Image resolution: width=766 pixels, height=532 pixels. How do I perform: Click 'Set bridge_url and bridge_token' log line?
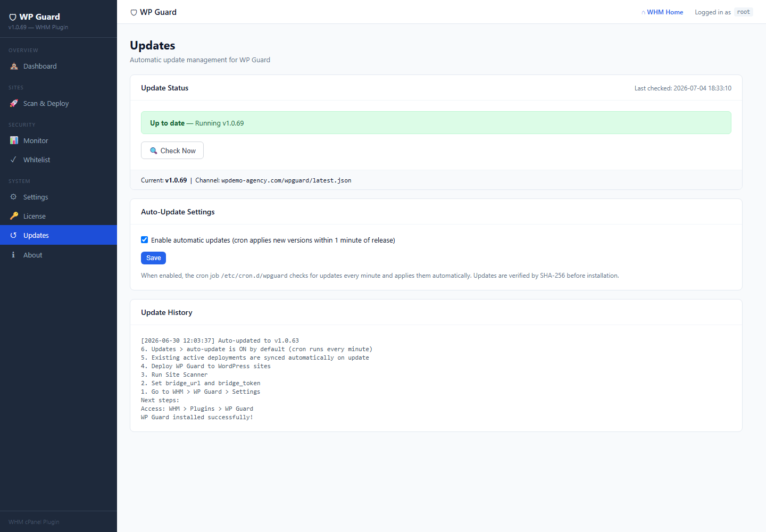(x=201, y=383)
